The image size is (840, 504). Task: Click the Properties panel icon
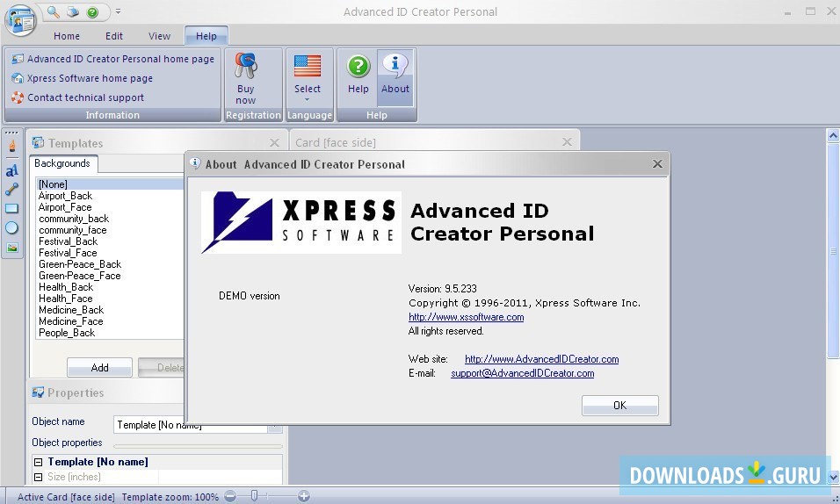(x=38, y=392)
